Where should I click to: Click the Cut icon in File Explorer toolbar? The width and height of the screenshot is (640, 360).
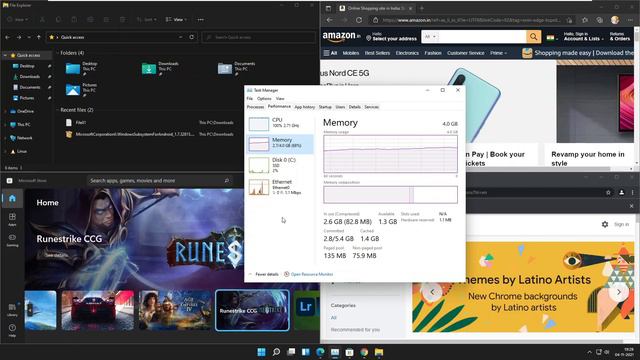point(42,20)
